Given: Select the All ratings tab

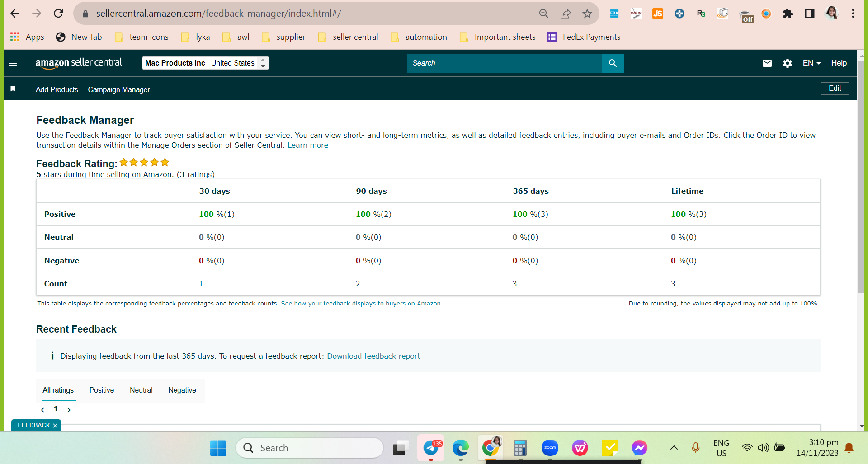Looking at the screenshot, I should coord(58,390).
